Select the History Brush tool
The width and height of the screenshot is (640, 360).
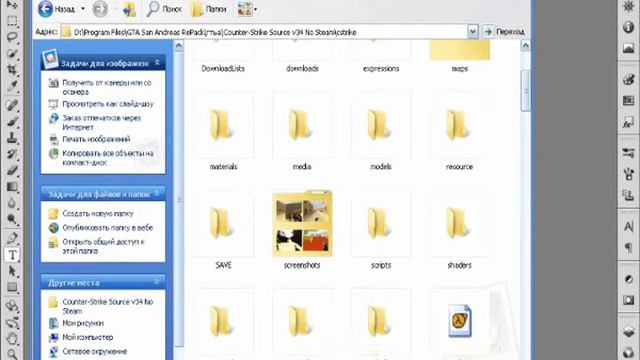pyautogui.click(x=12, y=154)
